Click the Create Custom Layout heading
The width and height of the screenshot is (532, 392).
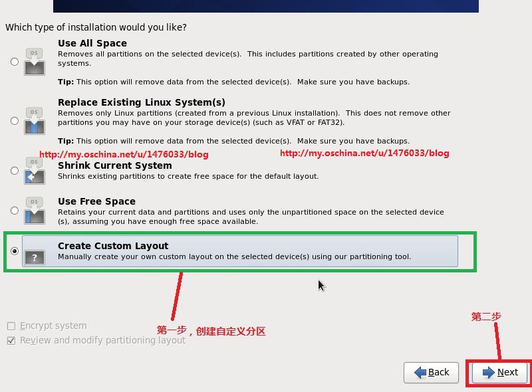pos(113,246)
